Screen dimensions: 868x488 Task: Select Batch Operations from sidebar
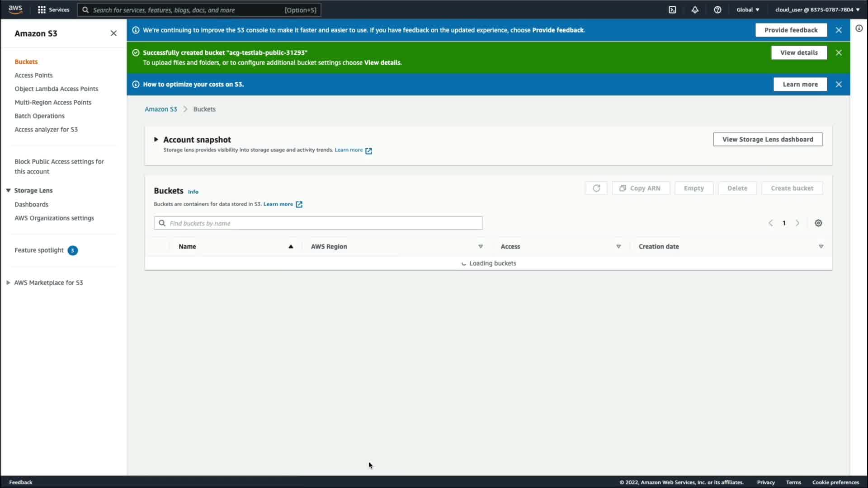point(39,116)
